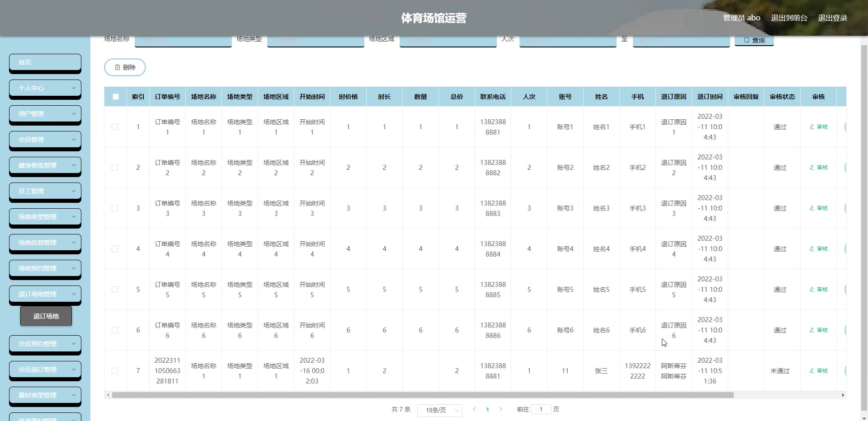This screenshot has height=421, width=868.
Task: Open the 10条/页 page size dropdown
Action: [x=439, y=410]
